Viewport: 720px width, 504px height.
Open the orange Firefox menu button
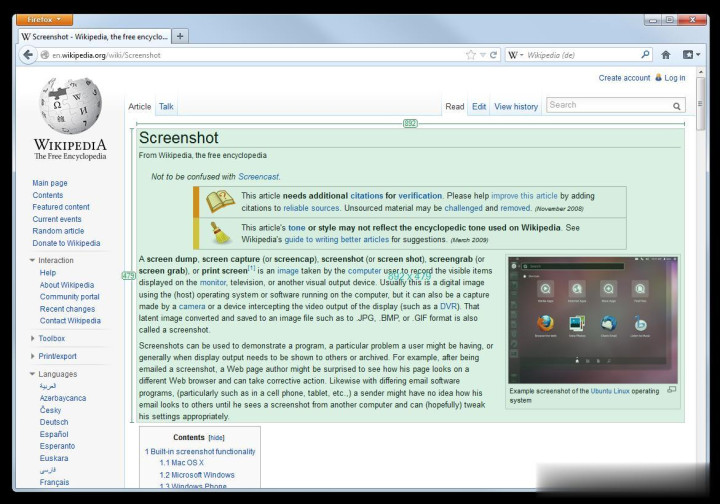click(44, 19)
